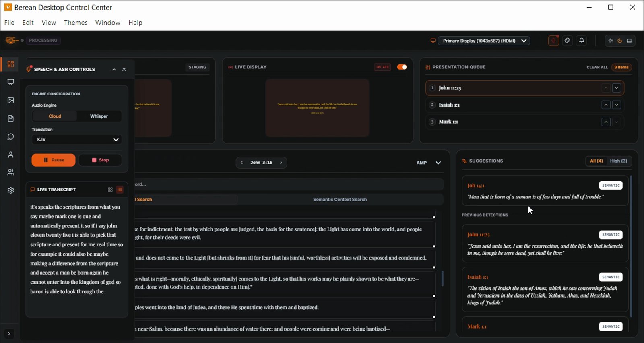Open the Primary Display output dropdown
644x343 pixels.
coord(484,41)
